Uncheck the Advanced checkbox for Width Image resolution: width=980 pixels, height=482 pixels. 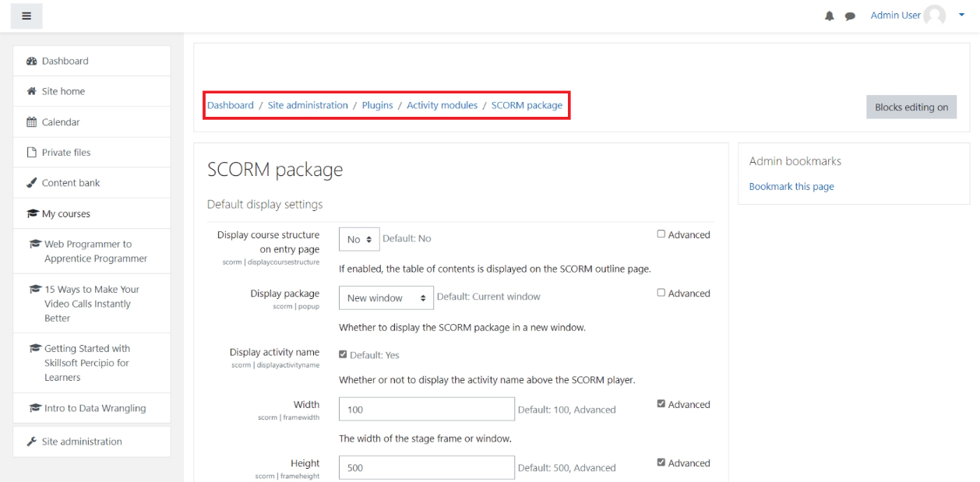point(661,405)
